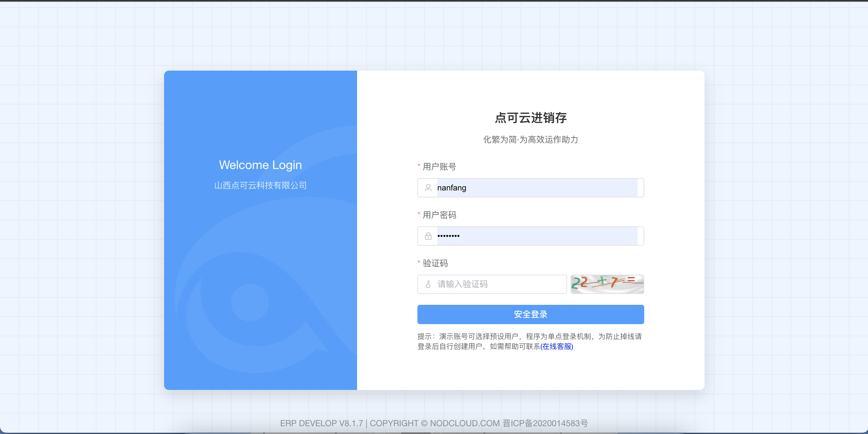The image size is (868, 434).
Task: Click the 提示 hint paragraph text
Action: click(529, 337)
